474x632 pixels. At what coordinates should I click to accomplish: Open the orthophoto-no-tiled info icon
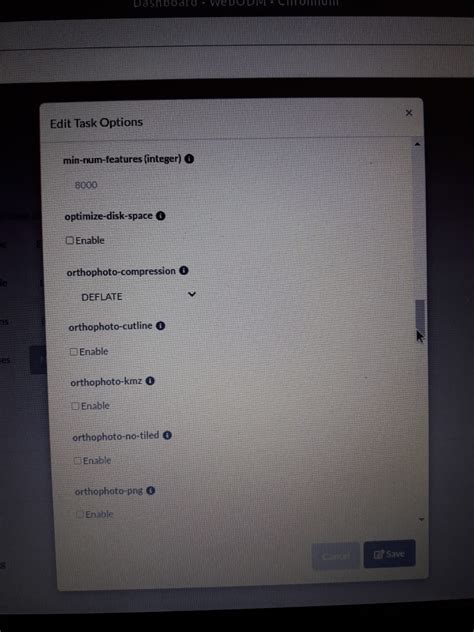167,435
